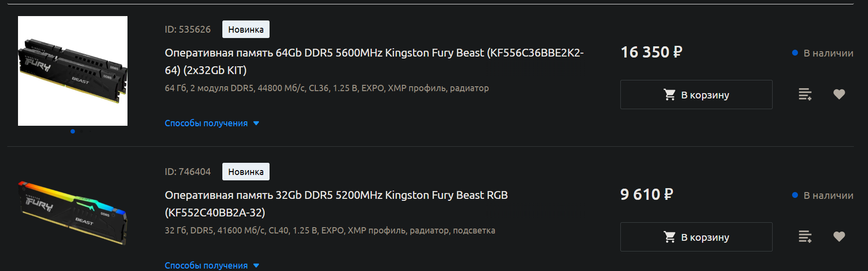Expand Способы получения for the 32Gb RGB module
Screen dimensions: 868x271
212,266
